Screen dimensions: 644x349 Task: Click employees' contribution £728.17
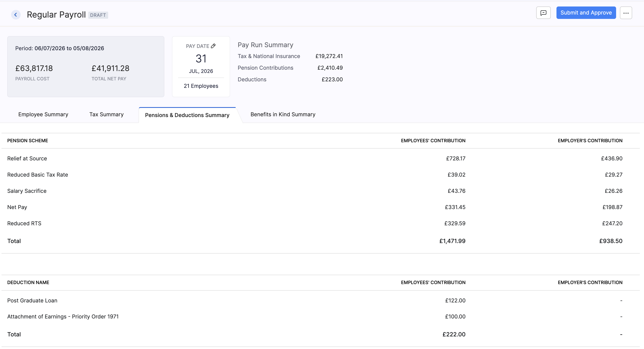(456, 158)
